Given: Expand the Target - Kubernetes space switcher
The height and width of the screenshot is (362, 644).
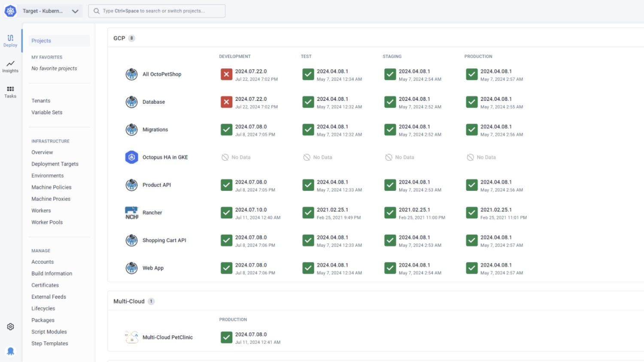Looking at the screenshot, I should click(51, 11).
